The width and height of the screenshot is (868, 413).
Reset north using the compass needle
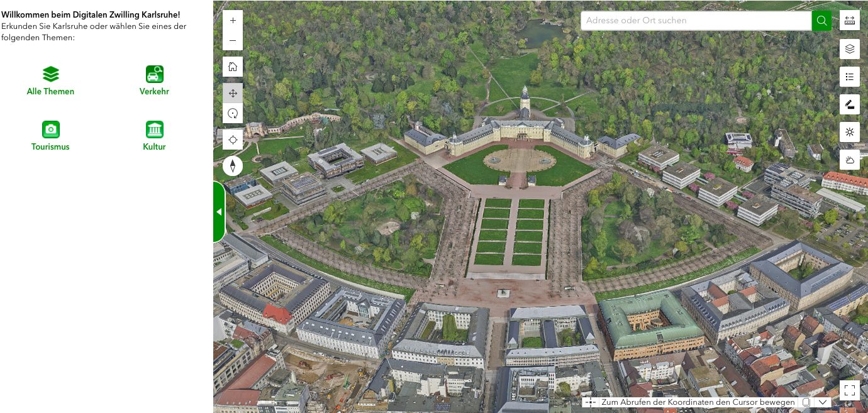(x=232, y=166)
